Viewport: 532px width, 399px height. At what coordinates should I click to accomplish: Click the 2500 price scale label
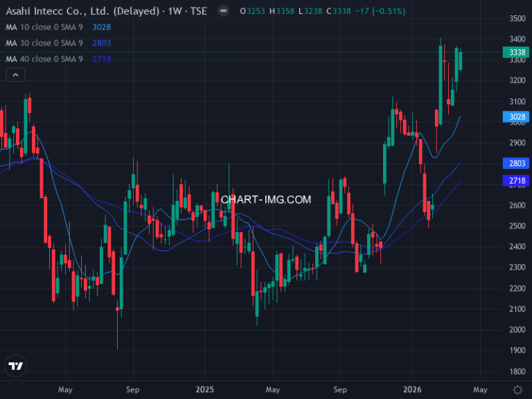pos(517,226)
